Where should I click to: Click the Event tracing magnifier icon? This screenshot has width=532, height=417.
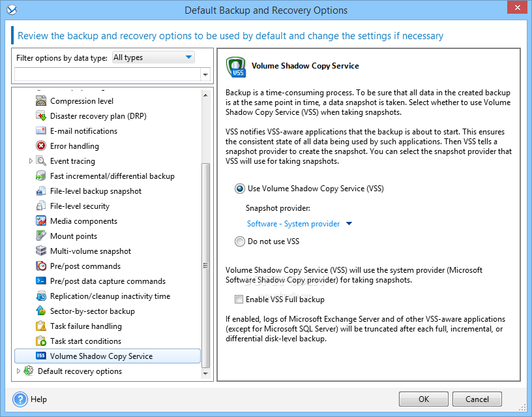(x=41, y=161)
